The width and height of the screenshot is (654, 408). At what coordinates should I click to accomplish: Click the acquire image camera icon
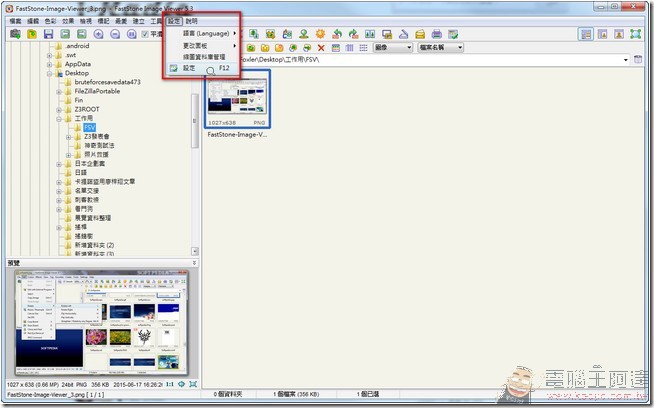15,34
